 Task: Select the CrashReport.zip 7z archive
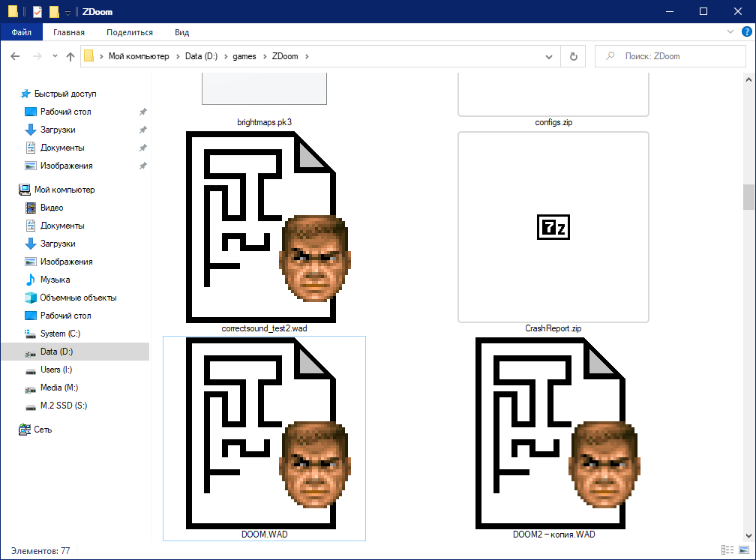(x=553, y=227)
